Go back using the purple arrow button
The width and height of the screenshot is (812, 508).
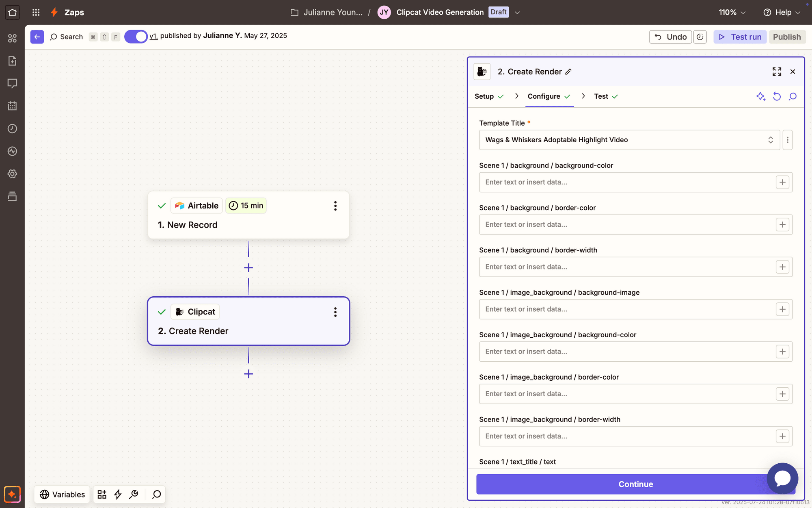(37, 37)
